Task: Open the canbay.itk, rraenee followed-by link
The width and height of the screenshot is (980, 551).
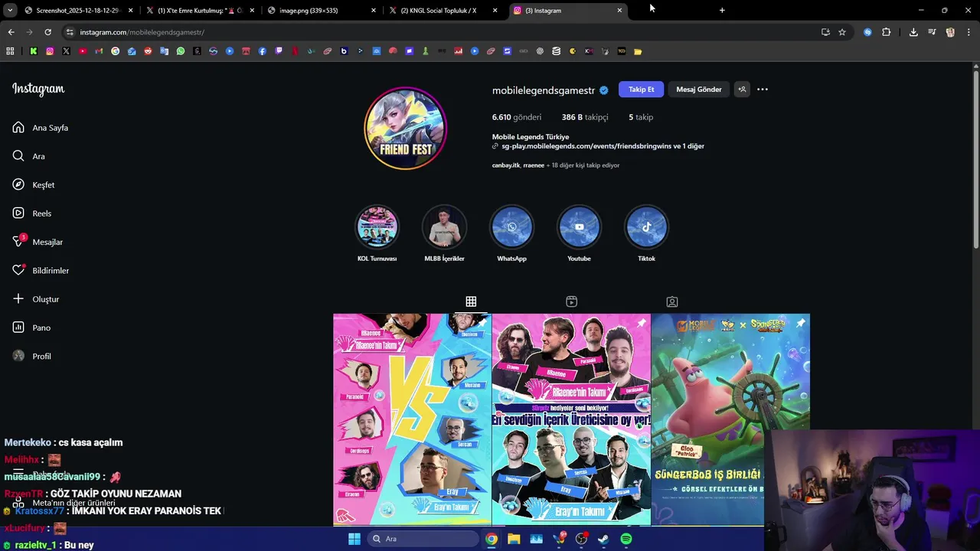Action: (556, 165)
